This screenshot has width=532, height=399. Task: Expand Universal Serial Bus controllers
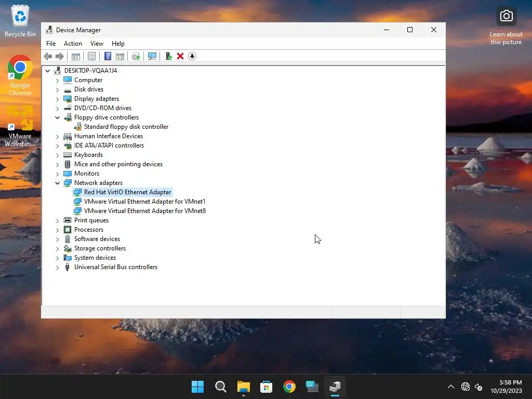pyautogui.click(x=57, y=268)
